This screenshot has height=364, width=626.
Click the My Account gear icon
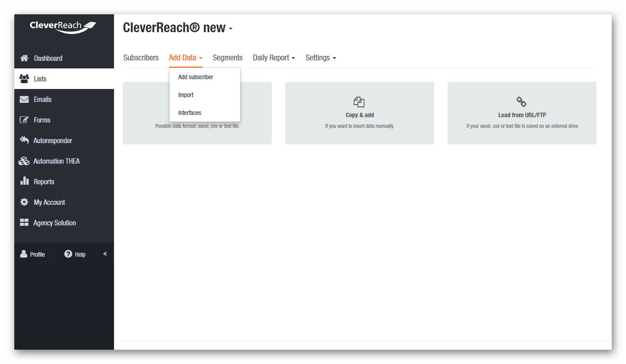pyautogui.click(x=24, y=202)
